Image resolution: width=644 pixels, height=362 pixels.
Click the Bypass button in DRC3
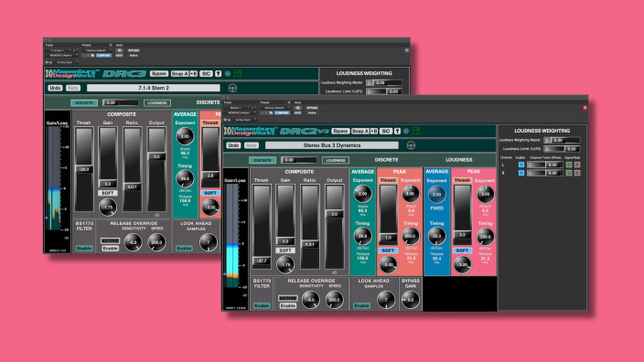(159, 73)
